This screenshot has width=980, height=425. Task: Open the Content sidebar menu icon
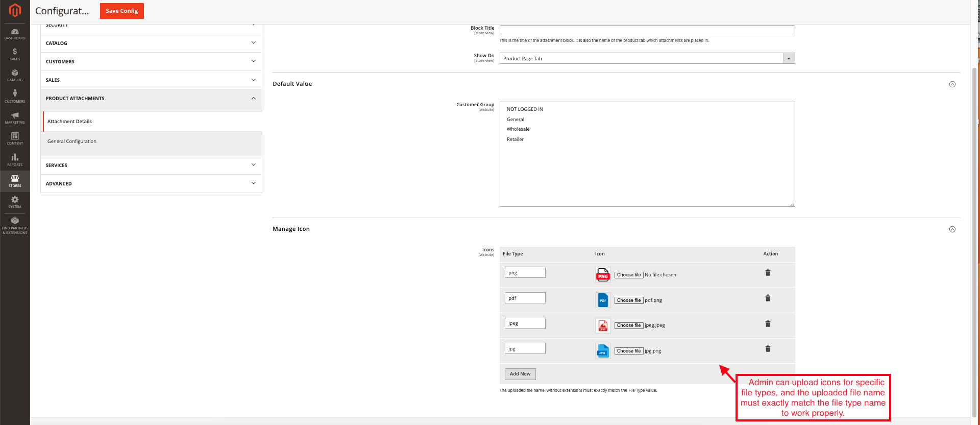[15, 139]
